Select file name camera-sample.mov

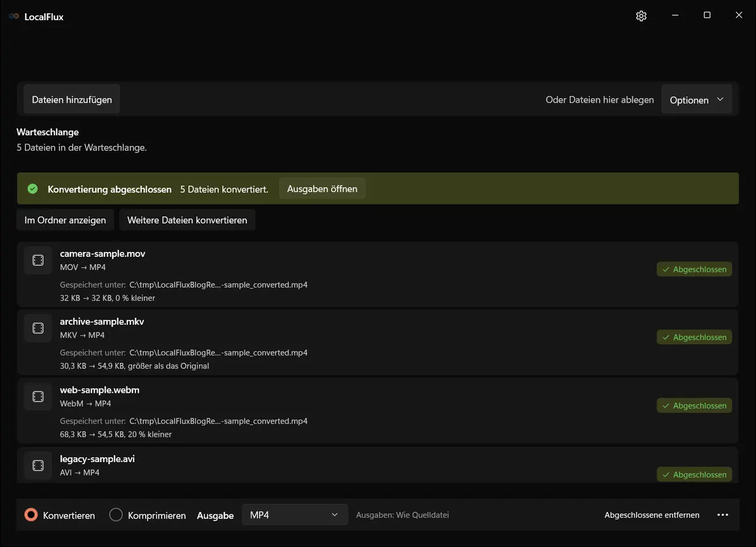tap(103, 254)
